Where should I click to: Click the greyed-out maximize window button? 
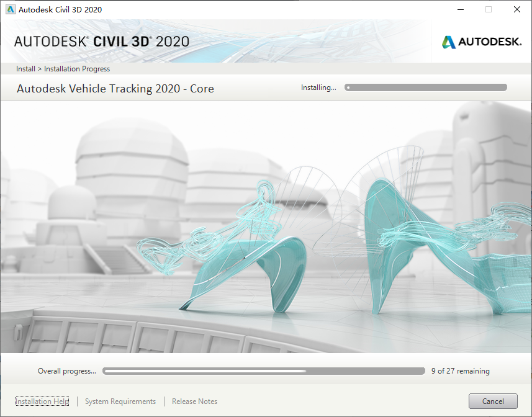pos(489,9)
